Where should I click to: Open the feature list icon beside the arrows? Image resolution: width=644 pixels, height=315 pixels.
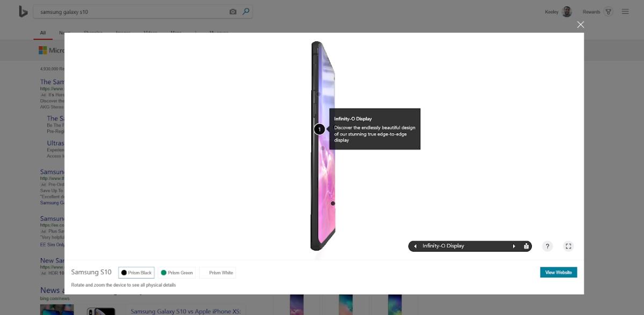click(526, 246)
